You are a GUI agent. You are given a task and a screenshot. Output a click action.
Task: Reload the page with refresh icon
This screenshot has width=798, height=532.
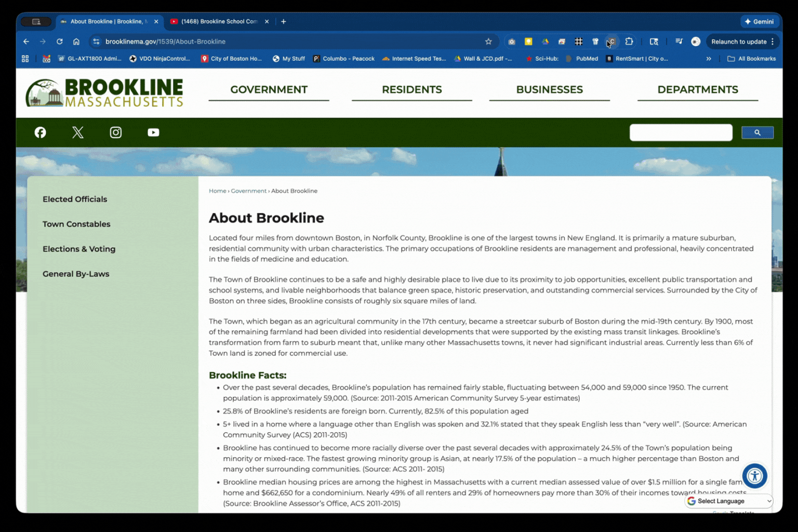(60, 42)
